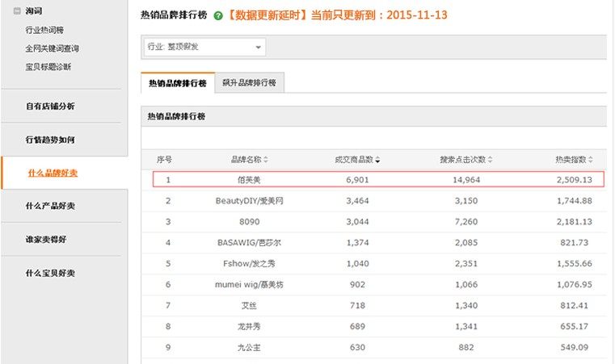This screenshot has height=364, width=615.
Task: Select brand BeautyDIY/爱美网
Action: coord(250,201)
